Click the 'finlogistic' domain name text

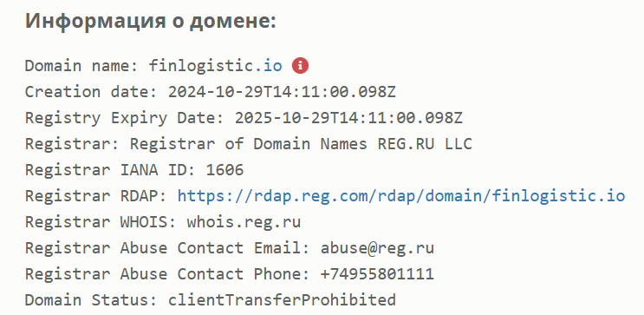tap(202, 66)
